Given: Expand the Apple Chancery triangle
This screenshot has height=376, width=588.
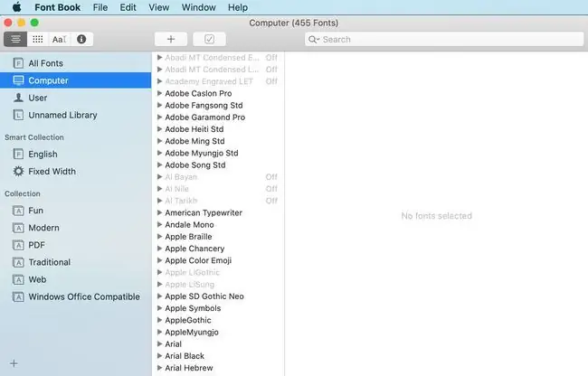Looking at the screenshot, I should [x=159, y=249].
